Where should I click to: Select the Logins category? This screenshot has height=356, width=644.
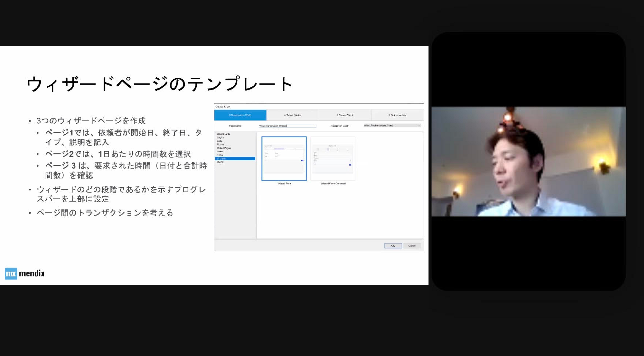[221, 137]
